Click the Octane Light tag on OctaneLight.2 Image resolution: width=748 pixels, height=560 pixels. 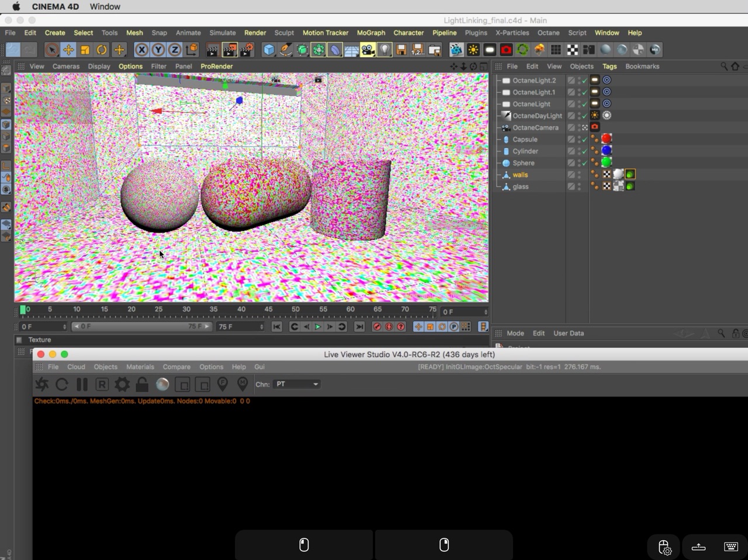[595, 80]
